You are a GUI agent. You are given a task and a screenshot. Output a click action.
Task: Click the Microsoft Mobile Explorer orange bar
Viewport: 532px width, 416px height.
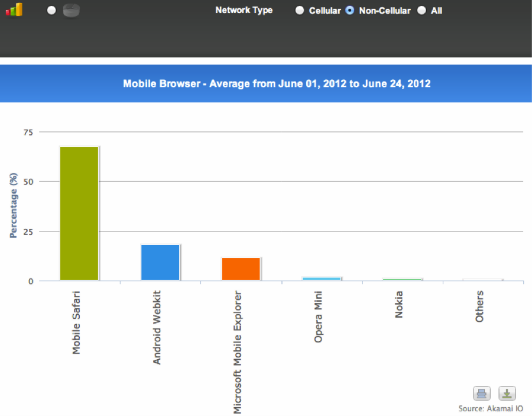[x=241, y=269]
